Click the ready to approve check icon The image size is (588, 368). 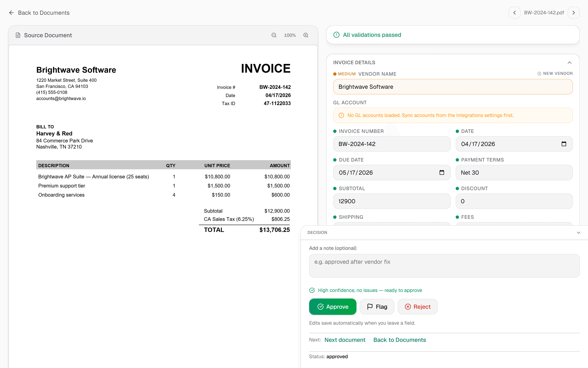[x=312, y=290]
